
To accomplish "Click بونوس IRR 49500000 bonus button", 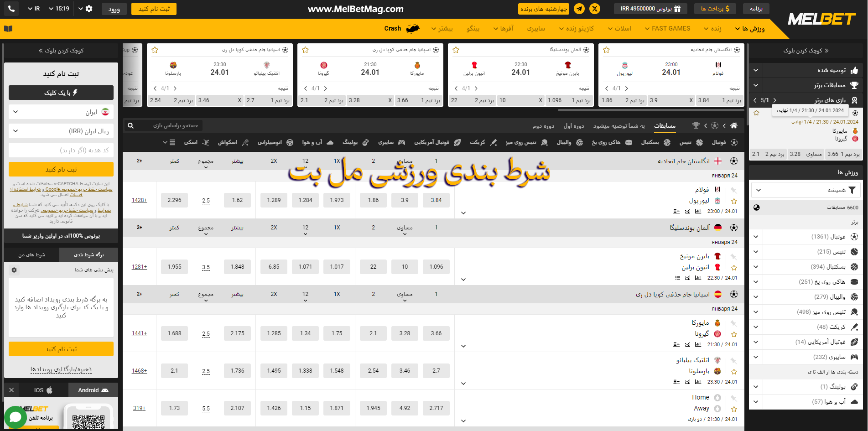I will pyautogui.click(x=650, y=9).
